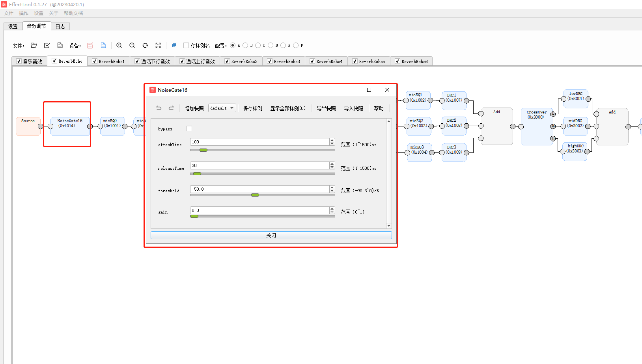Click 导出快照 button
Screen dimensions: 642x364
tap(327, 108)
